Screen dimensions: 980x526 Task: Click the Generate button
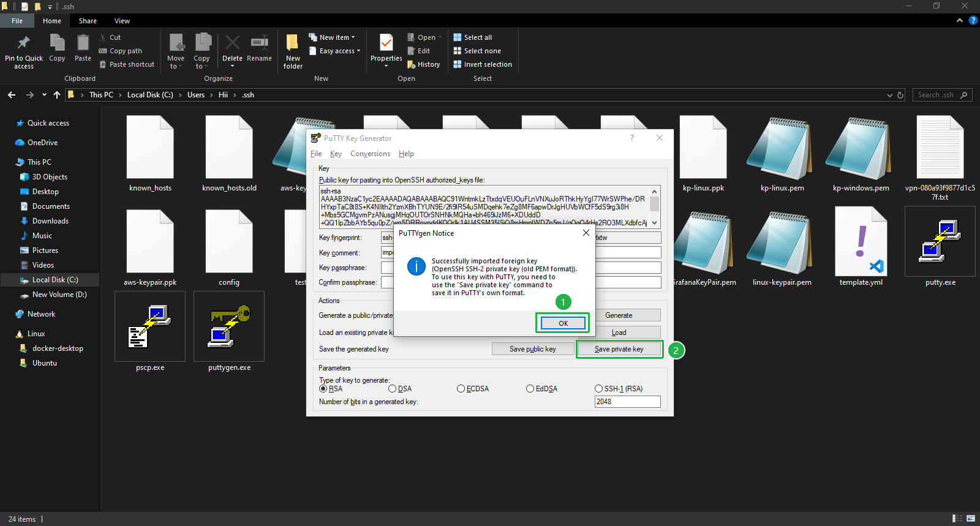coord(619,315)
